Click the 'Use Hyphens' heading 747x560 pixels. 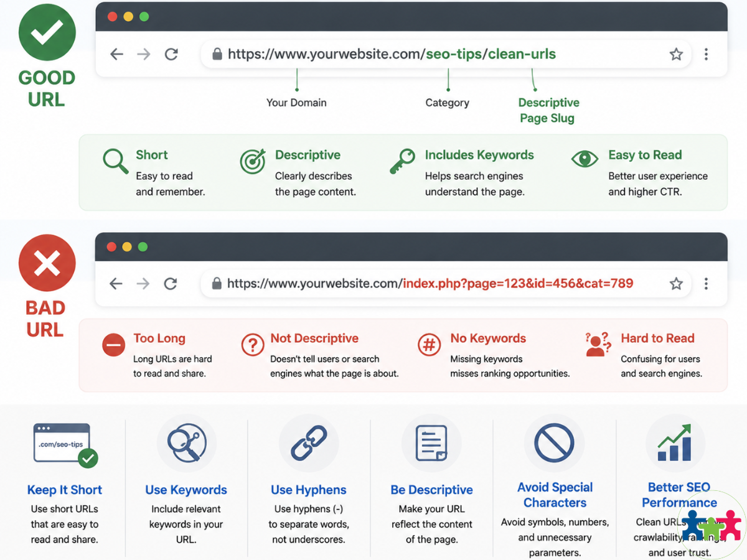309,490
